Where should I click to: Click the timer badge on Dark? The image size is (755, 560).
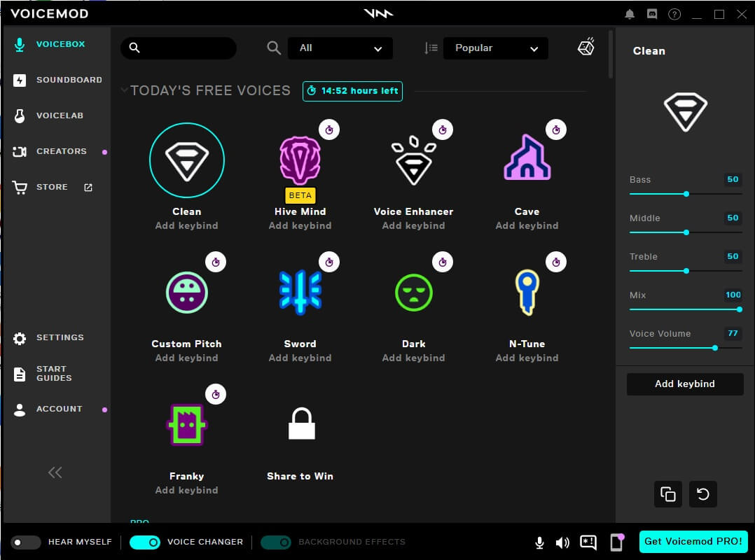[443, 262]
